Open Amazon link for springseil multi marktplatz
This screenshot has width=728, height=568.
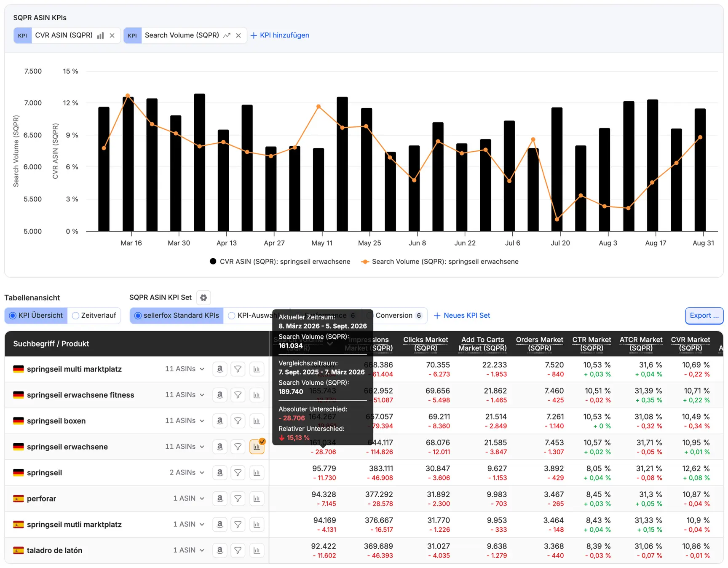click(x=220, y=369)
